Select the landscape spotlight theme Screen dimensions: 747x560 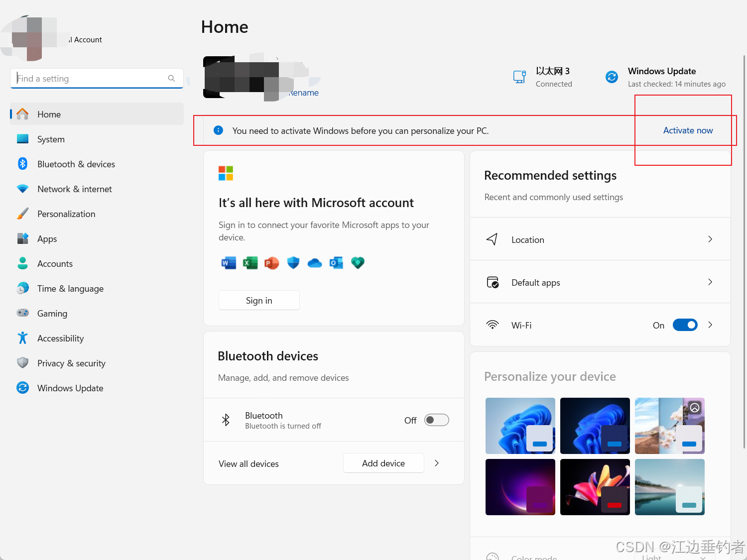click(x=670, y=426)
